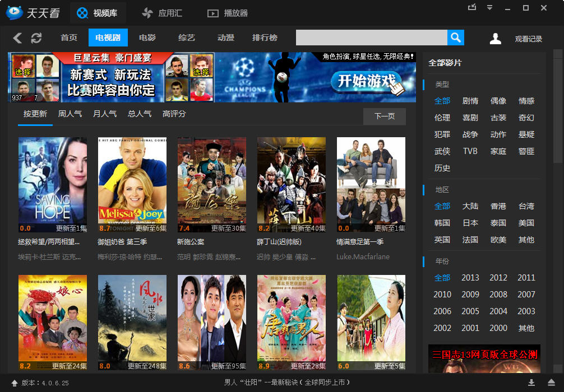Screen dimensions: 564x392
Task: Click the back arrow navigation icon
Action: tap(17, 38)
